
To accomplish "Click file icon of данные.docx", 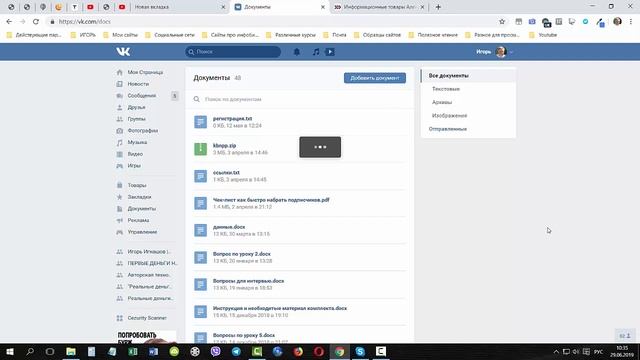I will coord(200,230).
